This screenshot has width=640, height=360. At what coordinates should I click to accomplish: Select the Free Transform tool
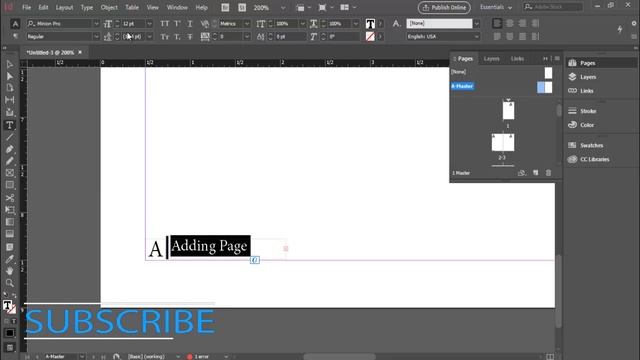9,210
